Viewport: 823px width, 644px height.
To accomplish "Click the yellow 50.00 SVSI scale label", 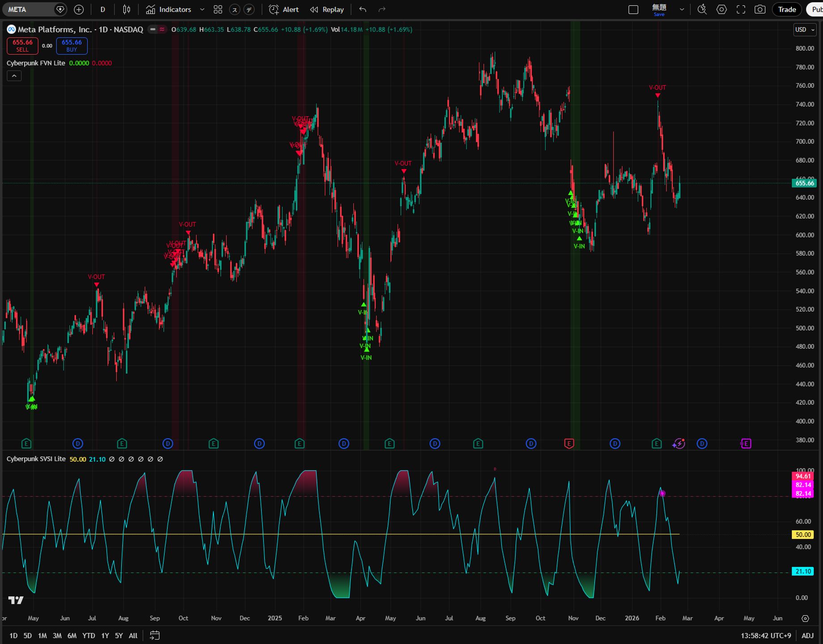I will pos(803,534).
